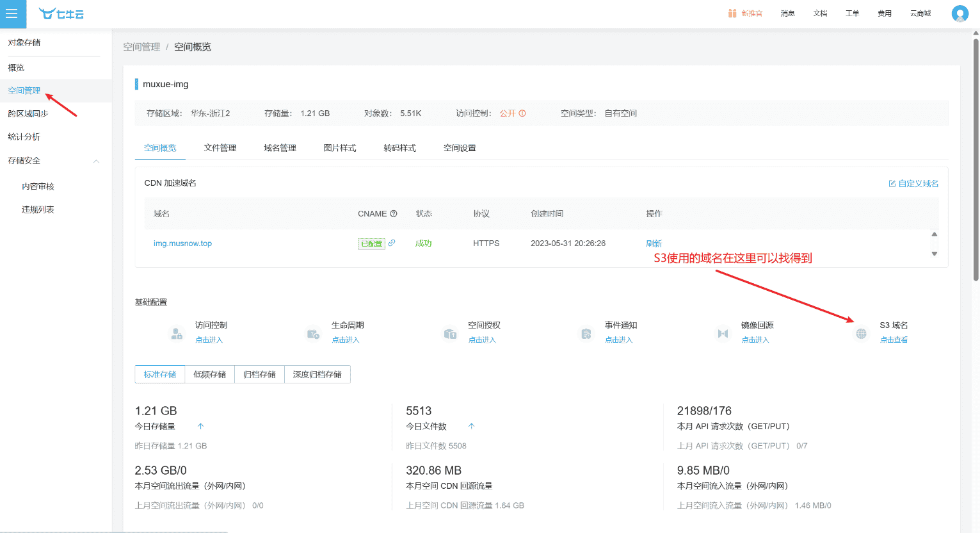Open 文档 in the top navigation

[820, 13]
